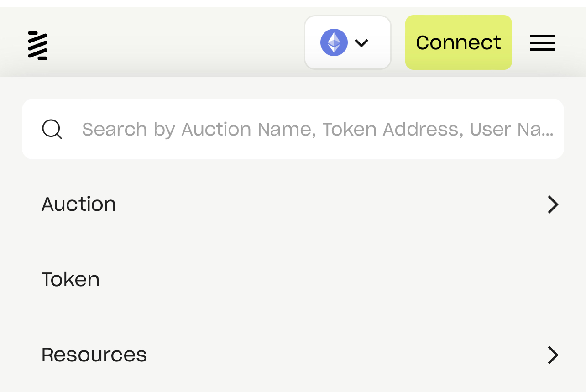Image resolution: width=586 pixels, height=392 pixels.
Task: Open the hamburger menu icon
Action: [542, 43]
